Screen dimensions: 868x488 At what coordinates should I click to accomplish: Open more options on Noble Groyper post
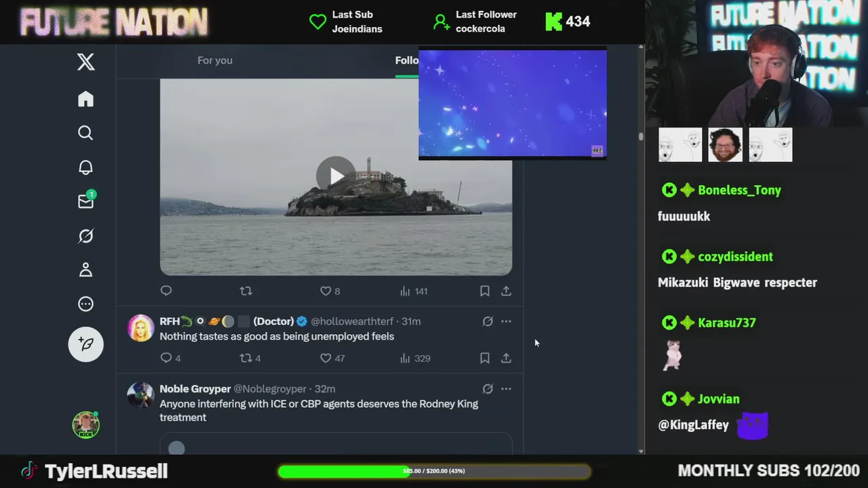[x=506, y=389]
